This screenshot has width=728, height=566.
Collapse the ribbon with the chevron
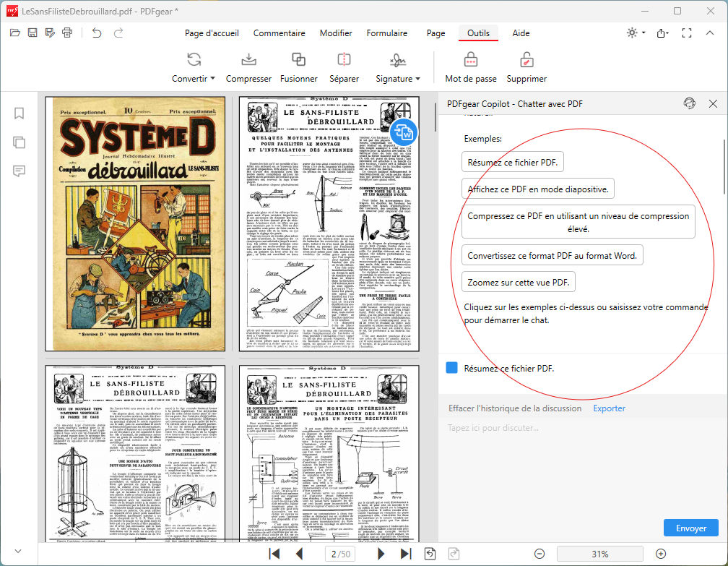710,33
